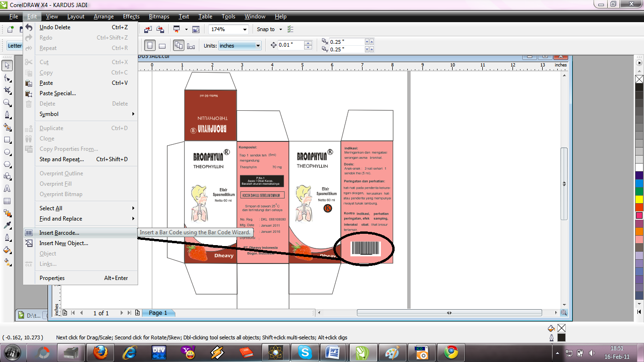This screenshot has width=644, height=362.
Task: Click the horizontal scrollbar thumb
Action: [x=449, y=313]
